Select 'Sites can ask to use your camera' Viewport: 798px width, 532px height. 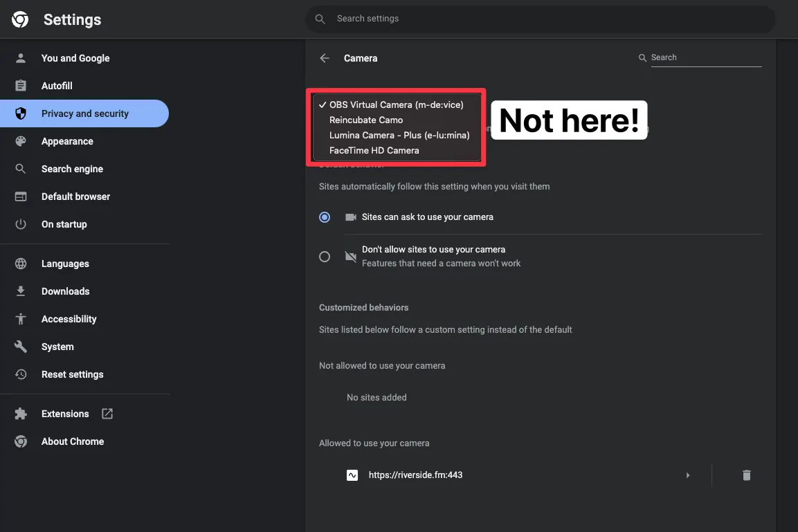[x=324, y=217]
